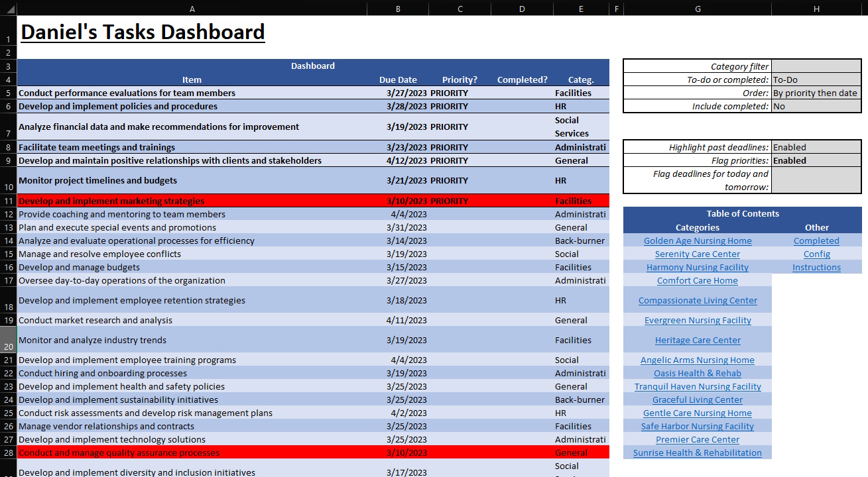868x477 pixels.
Task: Open the Config link
Action: (816, 254)
